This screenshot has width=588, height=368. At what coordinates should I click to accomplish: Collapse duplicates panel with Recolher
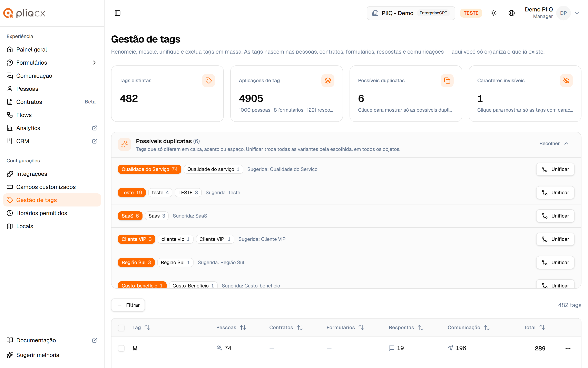click(x=554, y=144)
